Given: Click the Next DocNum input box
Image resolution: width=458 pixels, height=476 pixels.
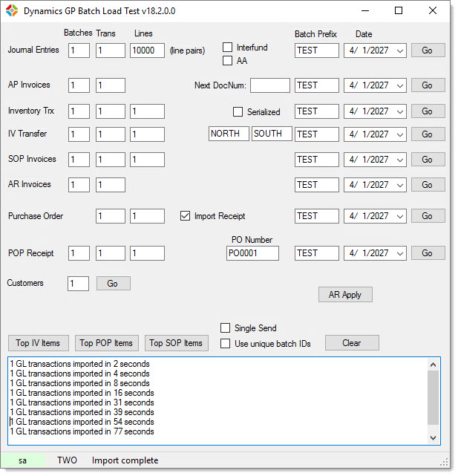Looking at the screenshot, I should (x=269, y=85).
